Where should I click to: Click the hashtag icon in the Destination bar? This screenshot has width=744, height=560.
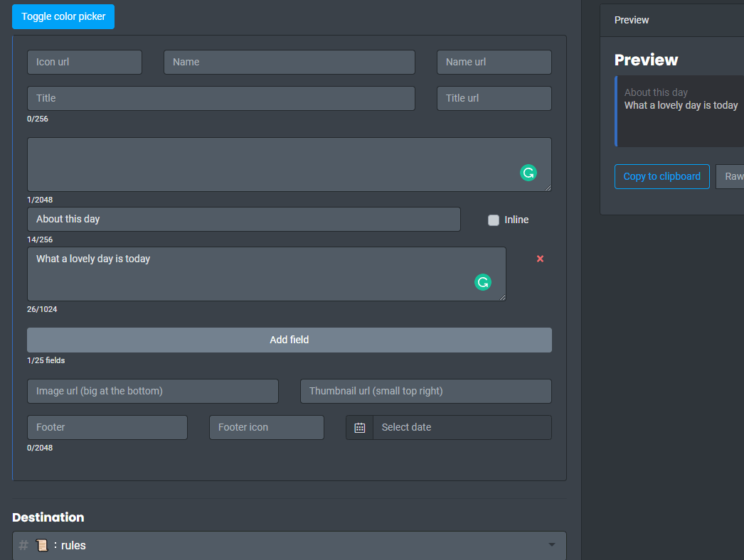[23, 545]
